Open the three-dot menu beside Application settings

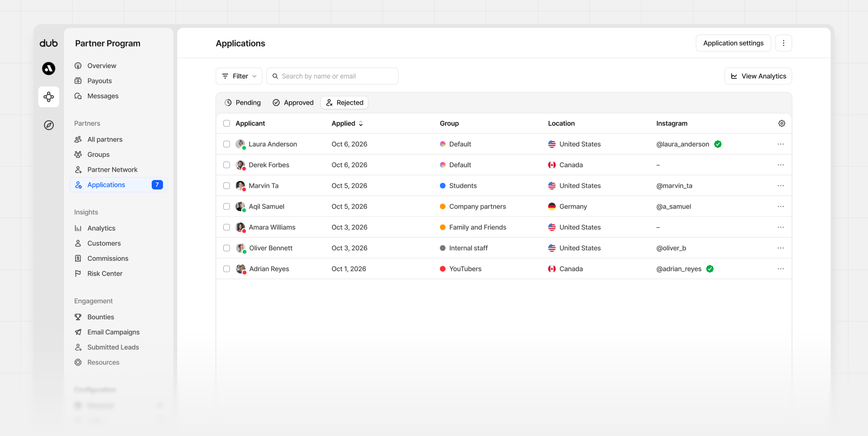(x=783, y=43)
